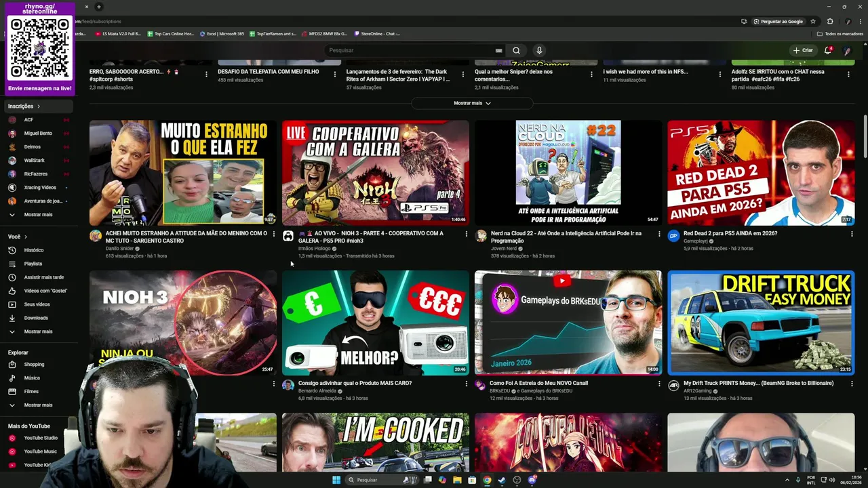Open Miguel Bento subscription channel

click(x=37, y=133)
